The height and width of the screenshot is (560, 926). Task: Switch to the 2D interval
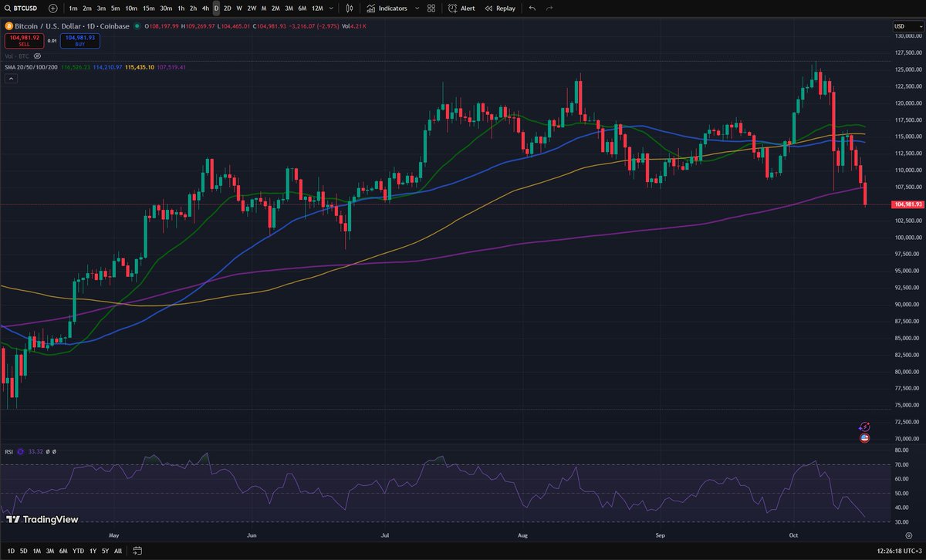tap(228, 8)
